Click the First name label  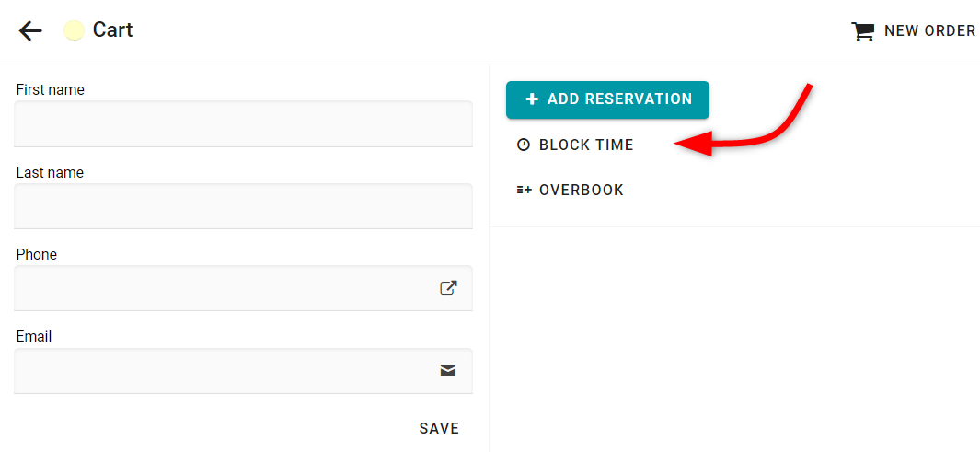tap(50, 90)
